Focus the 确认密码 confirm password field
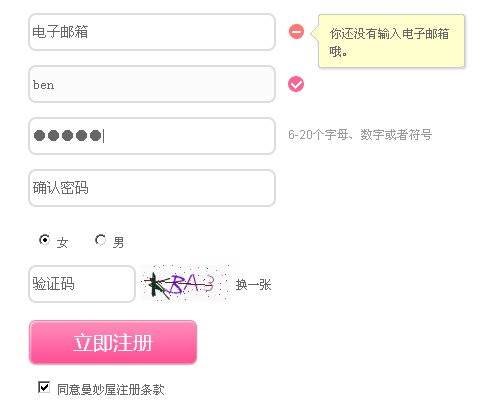This screenshot has height=409, width=493. click(152, 188)
